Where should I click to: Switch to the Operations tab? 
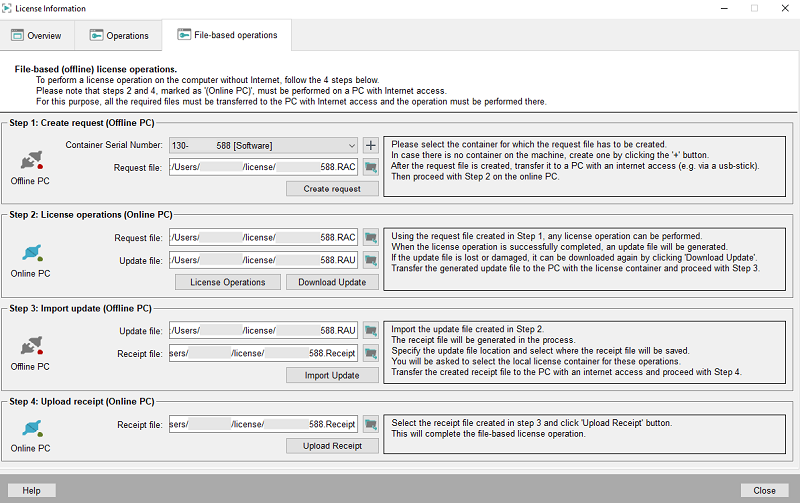click(x=118, y=35)
